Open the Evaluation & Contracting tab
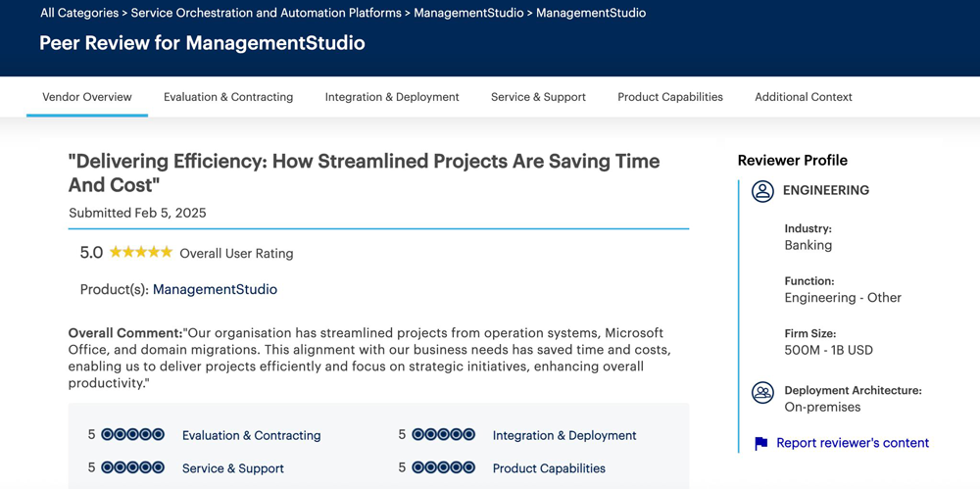The image size is (980, 489). point(228,97)
